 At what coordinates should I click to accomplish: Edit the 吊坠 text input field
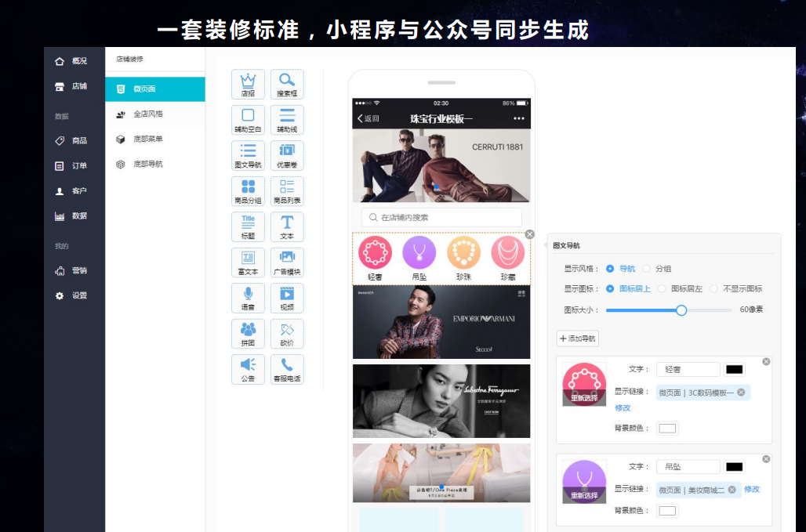click(x=688, y=467)
